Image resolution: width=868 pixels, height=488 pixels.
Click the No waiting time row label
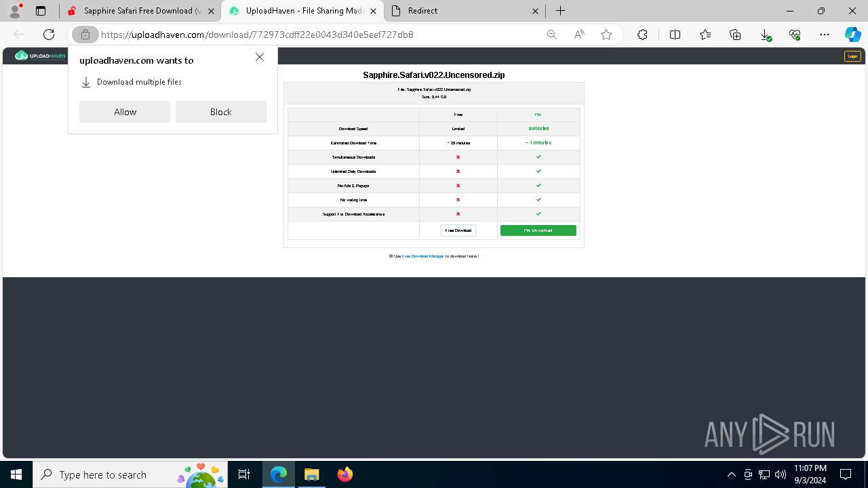tap(353, 200)
